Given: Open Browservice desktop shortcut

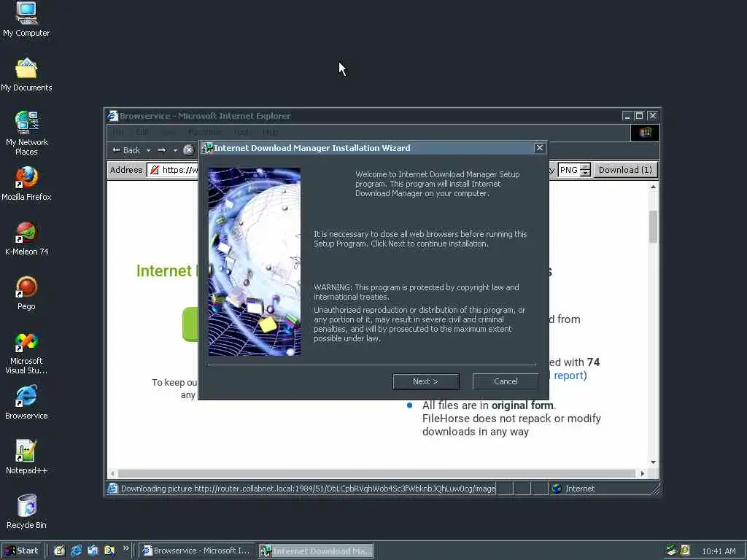Looking at the screenshot, I should 26,402.
